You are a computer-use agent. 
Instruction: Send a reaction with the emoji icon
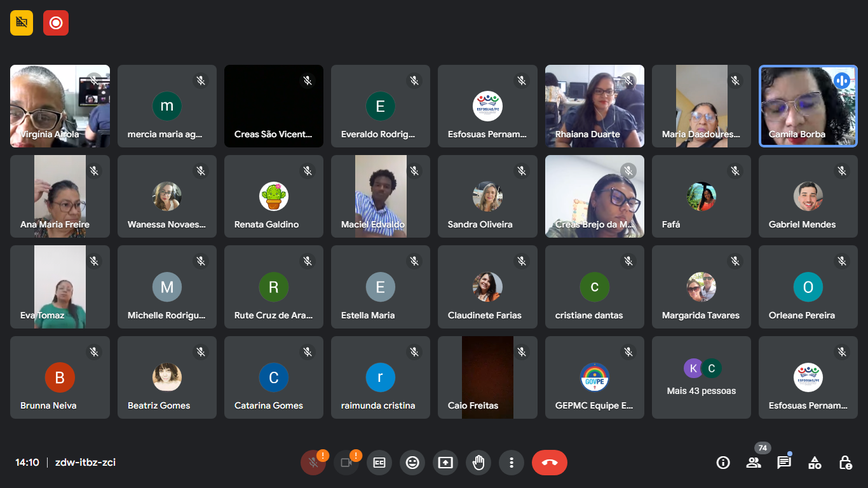pos(412,463)
